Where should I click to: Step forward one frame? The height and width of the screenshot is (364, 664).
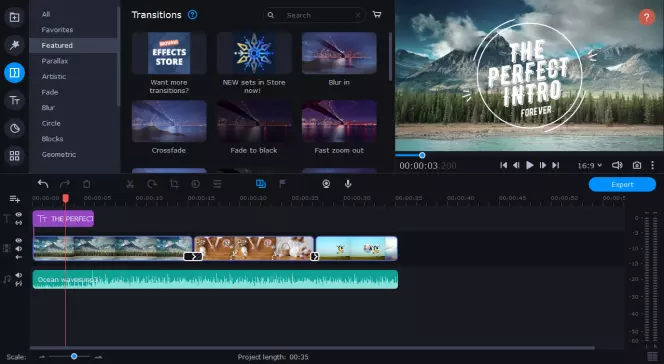(x=542, y=165)
